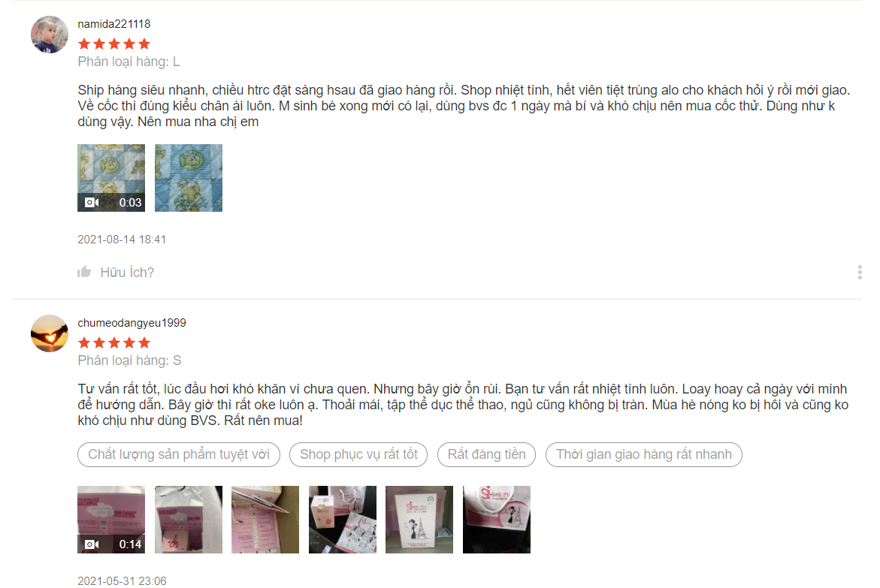The height and width of the screenshot is (588, 880).
Task: Select 'Shop phục vụ rất tốt' tag
Action: 358,454
